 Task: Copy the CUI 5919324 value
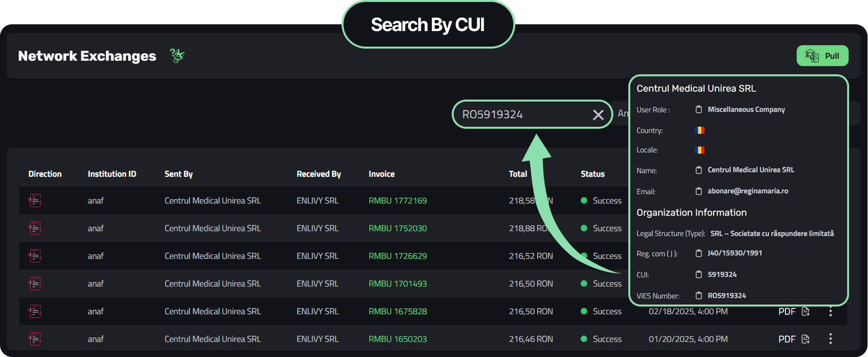[699, 274]
